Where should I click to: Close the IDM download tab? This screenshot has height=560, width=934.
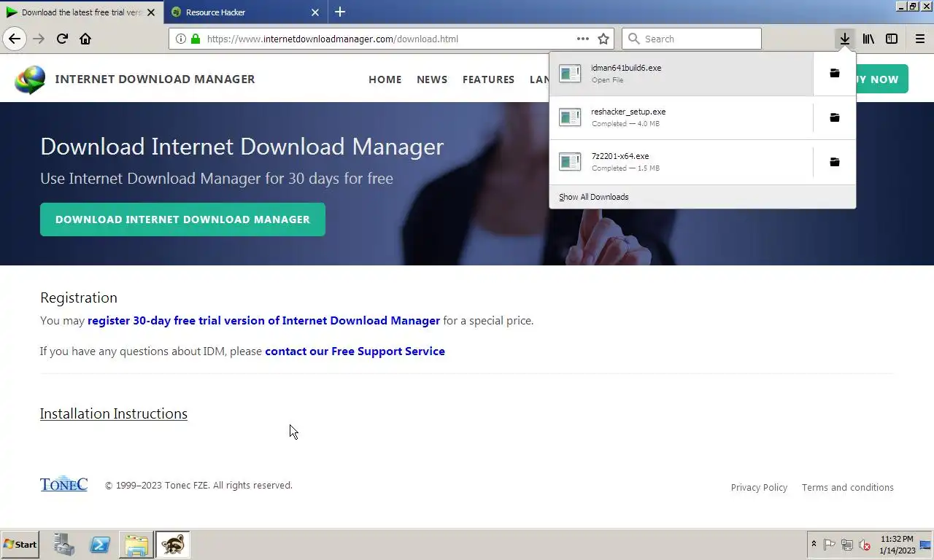pyautogui.click(x=151, y=12)
